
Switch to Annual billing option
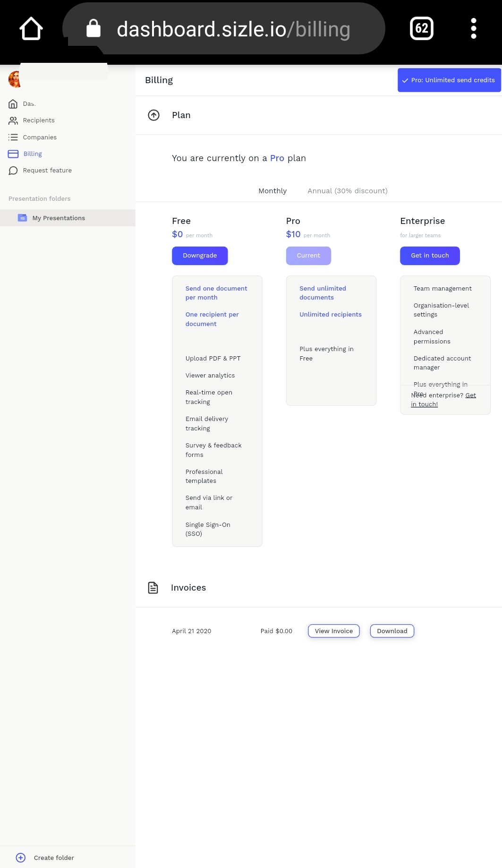tap(347, 191)
